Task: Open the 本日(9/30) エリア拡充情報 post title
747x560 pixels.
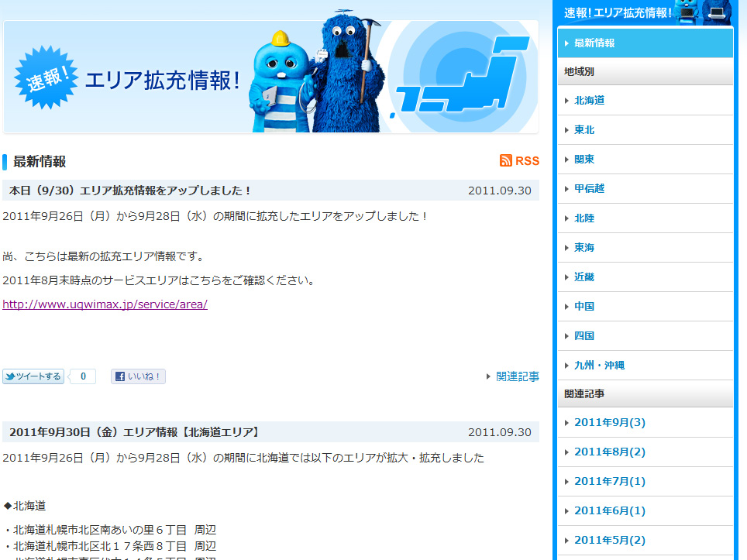Action: [130, 191]
